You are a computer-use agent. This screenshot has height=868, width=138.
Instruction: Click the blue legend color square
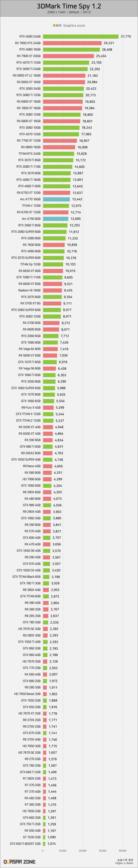pos(60,26)
